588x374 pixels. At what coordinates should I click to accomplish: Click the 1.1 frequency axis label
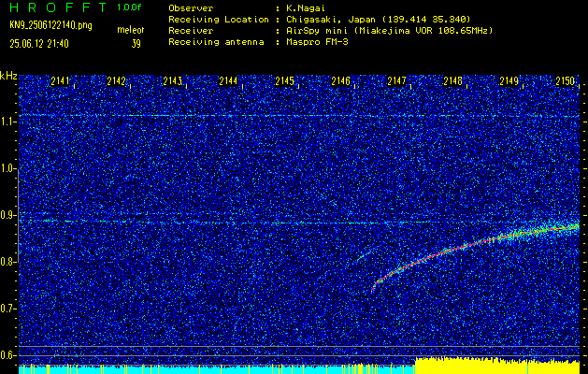point(7,122)
